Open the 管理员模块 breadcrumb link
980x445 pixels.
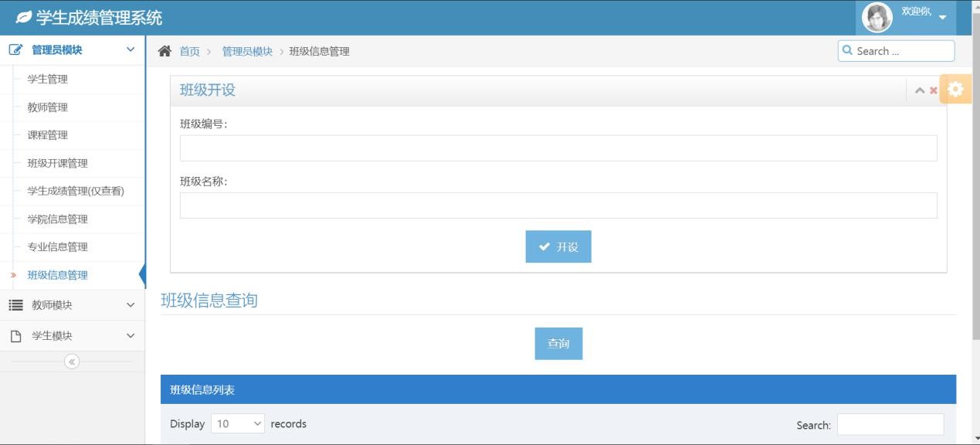click(x=247, y=51)
